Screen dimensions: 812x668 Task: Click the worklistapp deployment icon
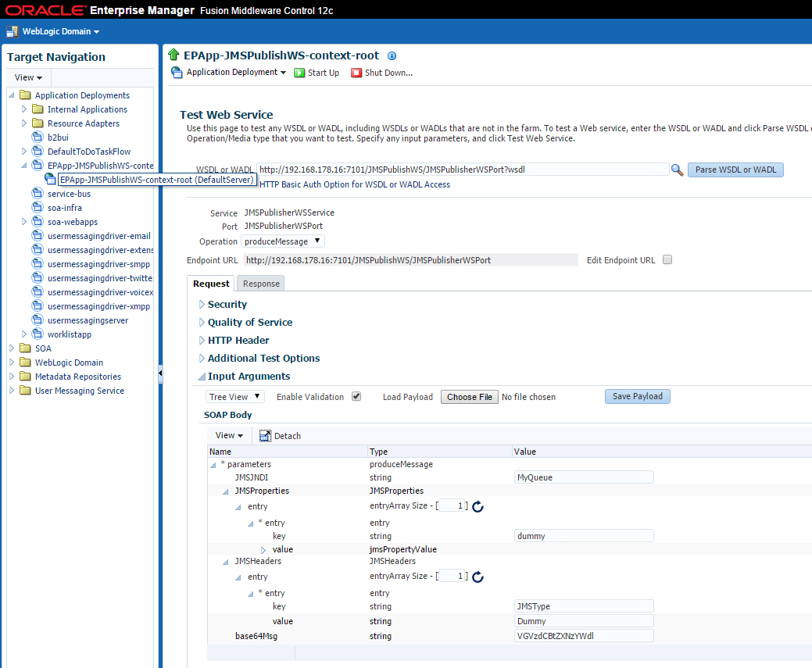[38, 334]
